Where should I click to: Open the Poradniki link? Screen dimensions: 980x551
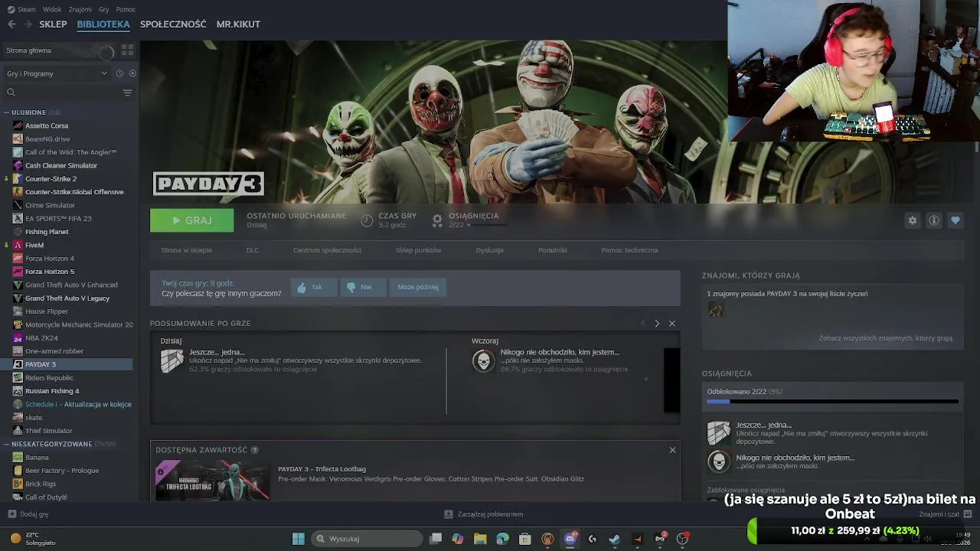point(552,250)
